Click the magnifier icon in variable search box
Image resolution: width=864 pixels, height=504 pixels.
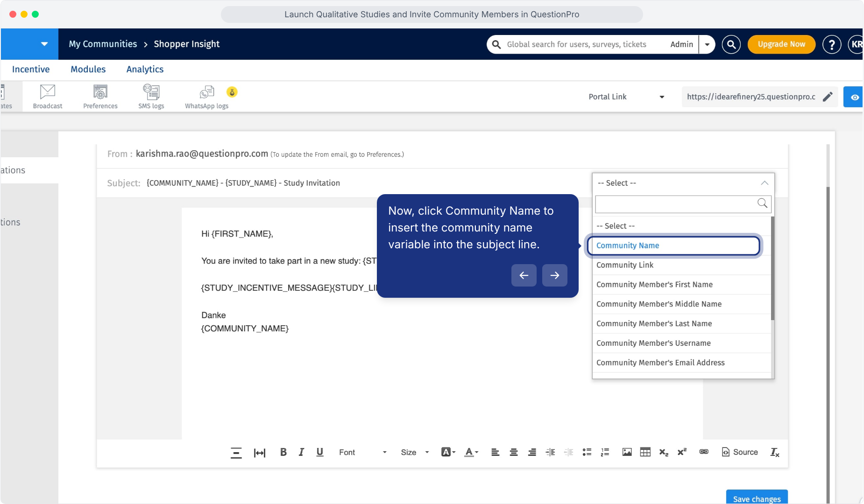[x=762, y=203]
